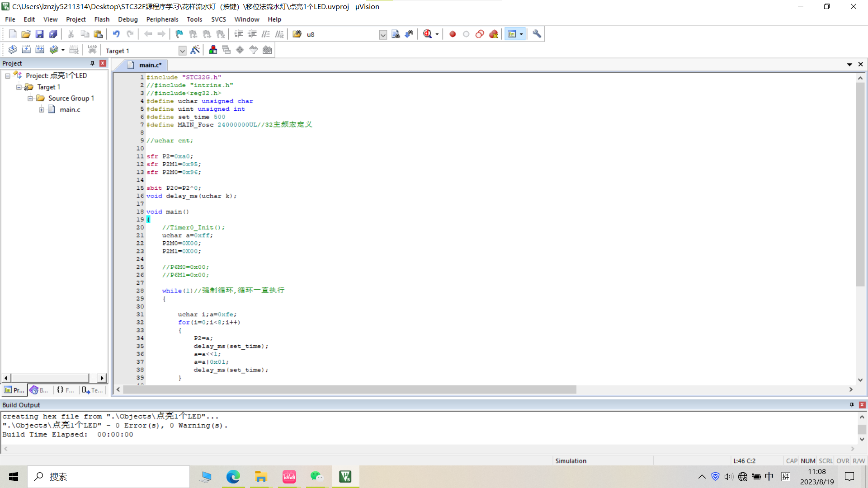868x488 pixels.
Task: Open Options for Target magic wand
Action: coord(195,50)
